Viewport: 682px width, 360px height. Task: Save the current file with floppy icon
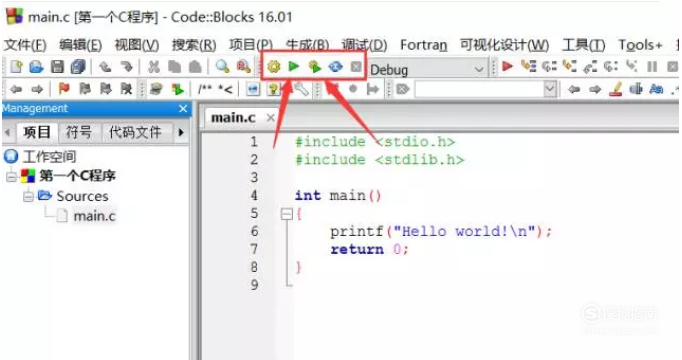point(57,67)
